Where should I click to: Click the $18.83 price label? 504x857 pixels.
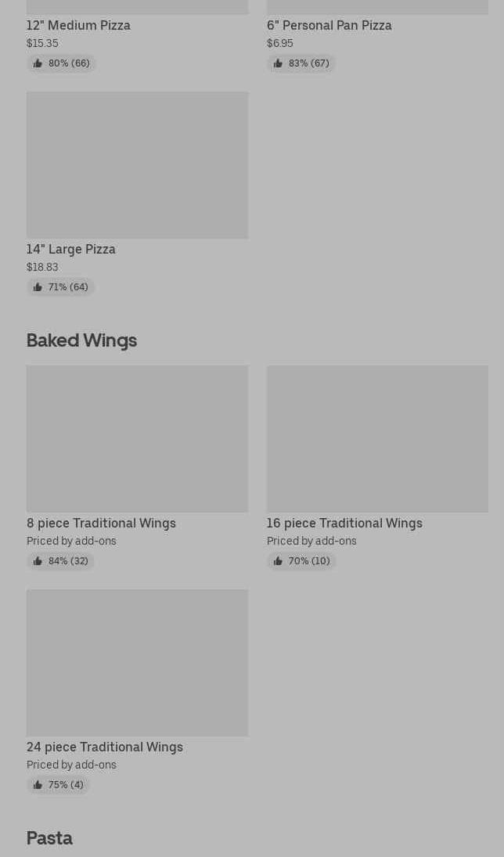tap(42, 267)
